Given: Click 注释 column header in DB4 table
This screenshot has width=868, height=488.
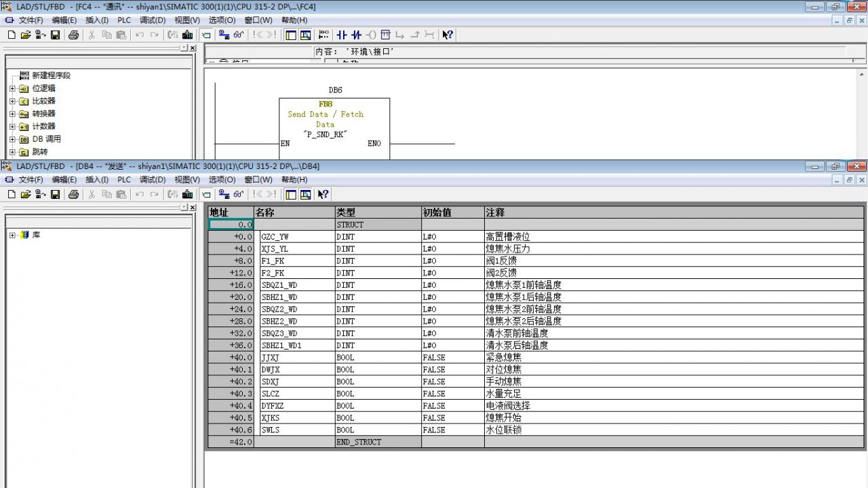Looking at the screenshot, I should 674,212.
